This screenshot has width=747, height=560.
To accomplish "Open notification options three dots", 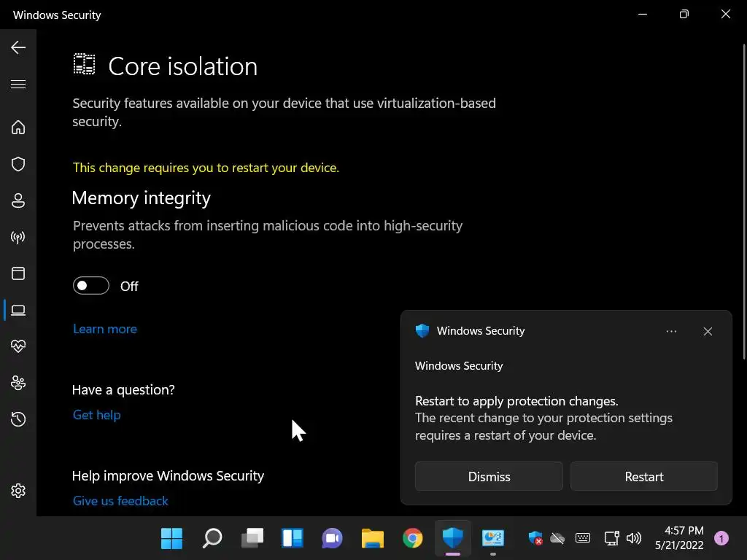I will pos(671,331).
